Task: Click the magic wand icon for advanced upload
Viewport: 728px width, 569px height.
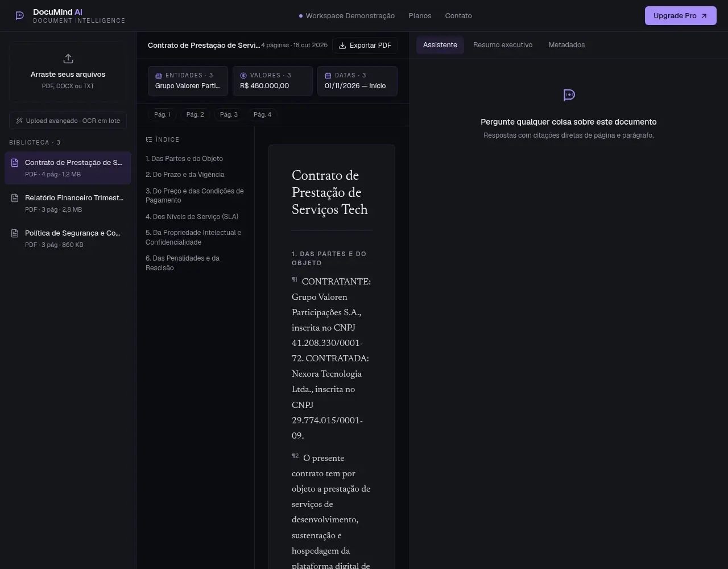Action: click(19, 121)
